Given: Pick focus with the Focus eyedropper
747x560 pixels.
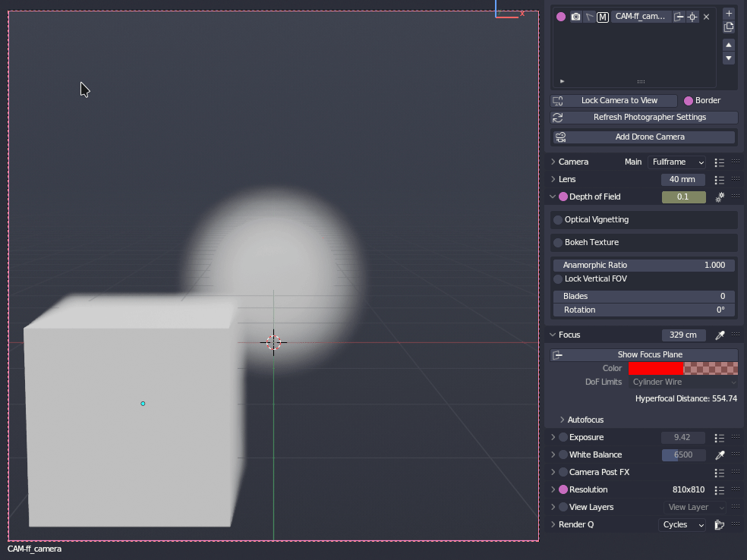Looking at the screenshot, I should (720, 335).
